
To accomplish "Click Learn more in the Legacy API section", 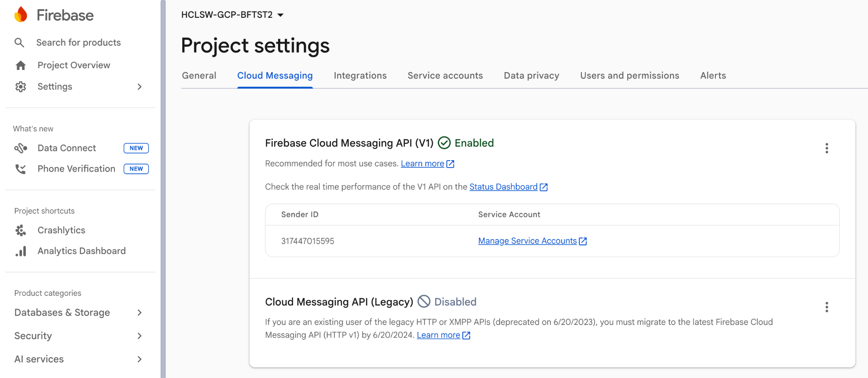I will 438,335.
